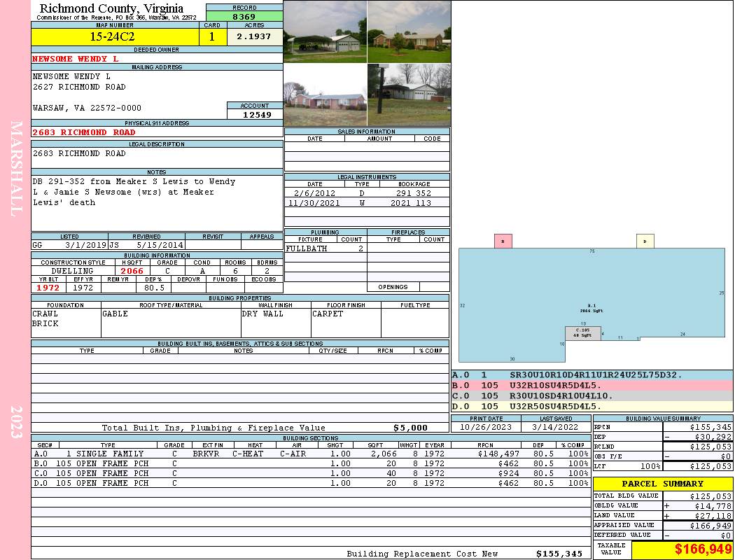Select the deeded owner name in red
The width and height of the screenshot is (735, 560).
76,59
